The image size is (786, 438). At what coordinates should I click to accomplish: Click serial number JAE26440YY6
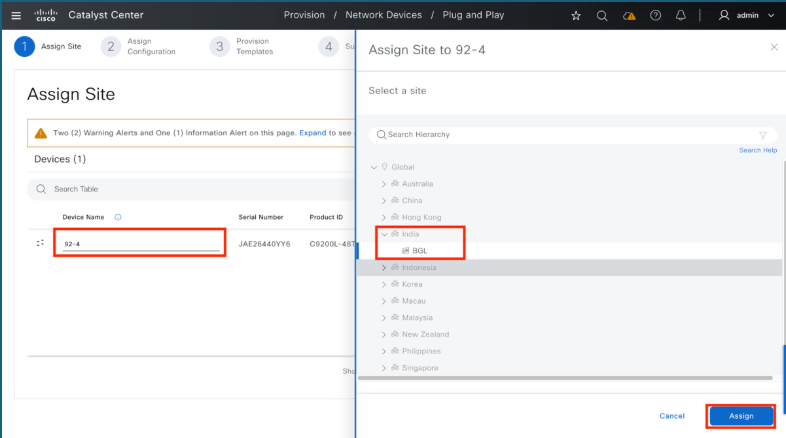(264, 244)
